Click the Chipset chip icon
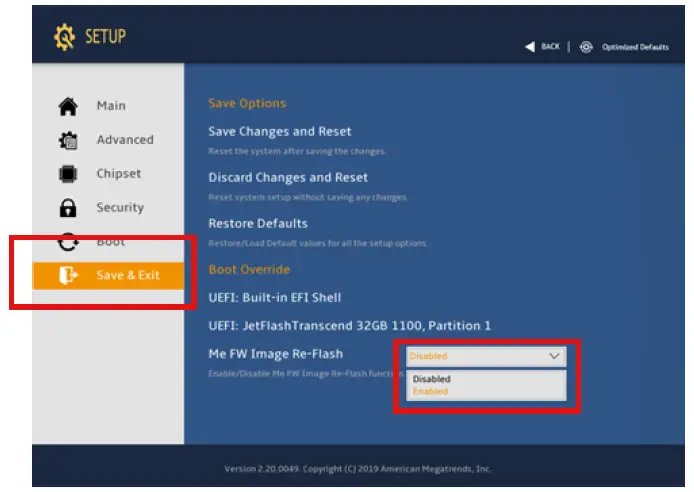The image size is (694, 492). point(68,174)
